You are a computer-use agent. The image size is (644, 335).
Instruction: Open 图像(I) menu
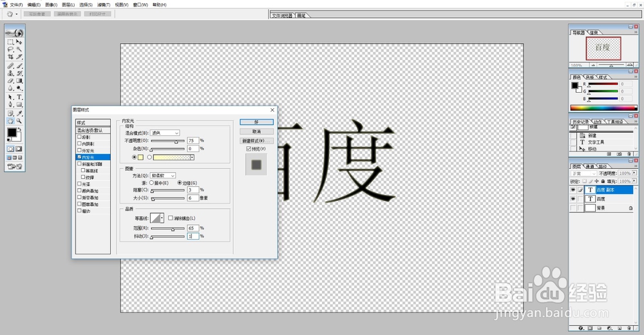pos(52,5)
